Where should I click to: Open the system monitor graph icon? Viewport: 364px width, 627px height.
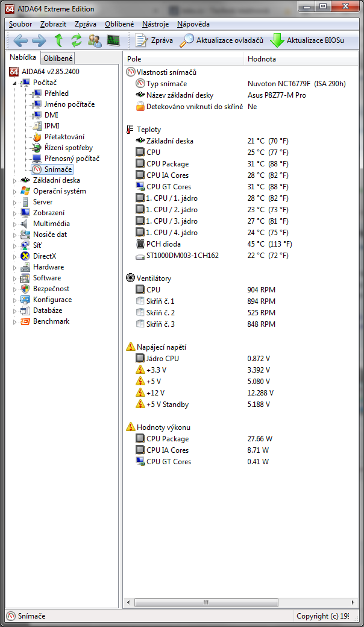113,40
